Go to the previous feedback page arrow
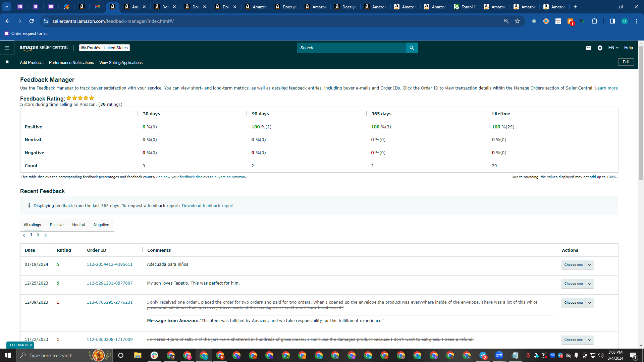 24,235
